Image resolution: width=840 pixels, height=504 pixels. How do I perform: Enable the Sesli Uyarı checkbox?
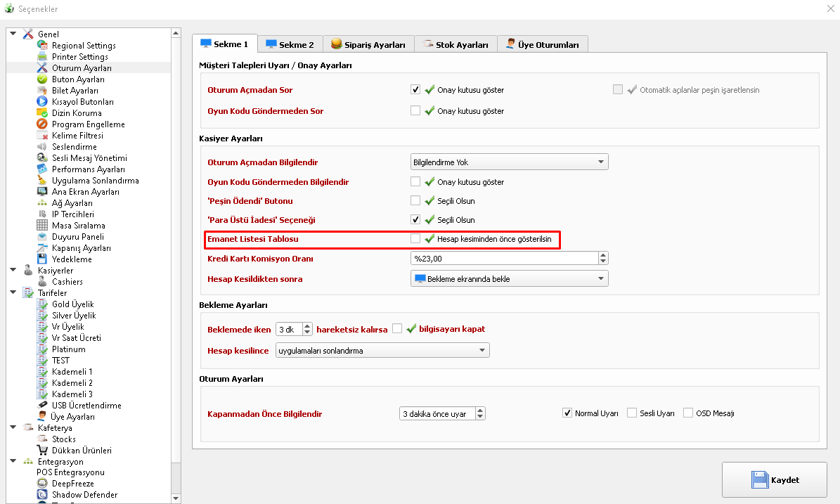[632, 413]
